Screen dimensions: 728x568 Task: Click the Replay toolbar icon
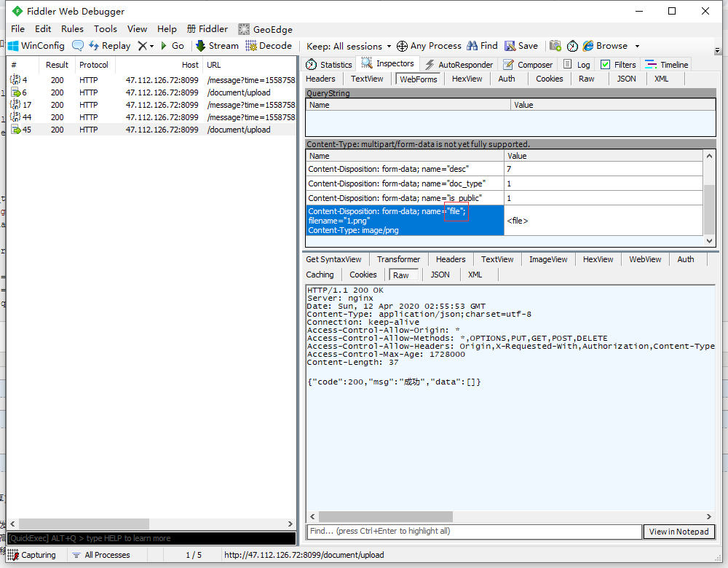(x=95, y=46)
